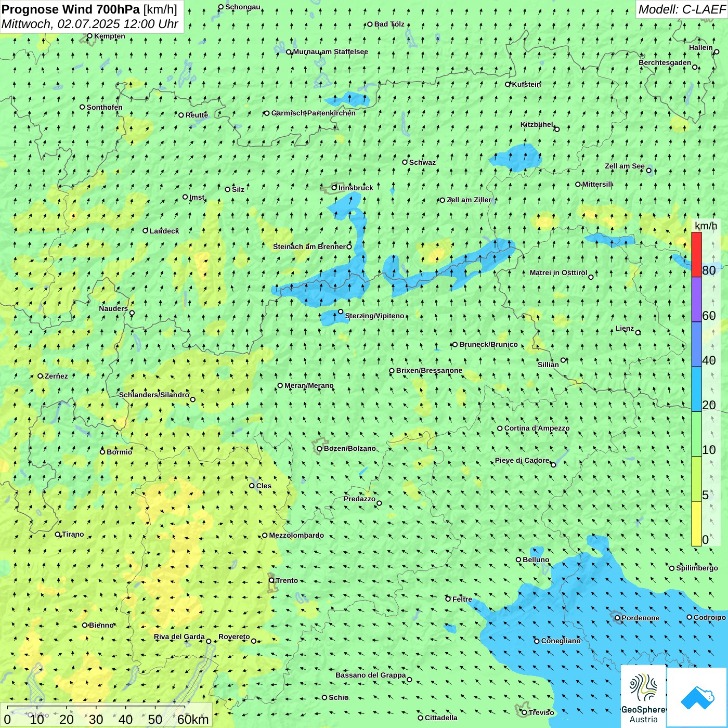Click the 'Mittersill' label
Image resolution: width=728 pixels, height=728 pixels.
[597, 184]
